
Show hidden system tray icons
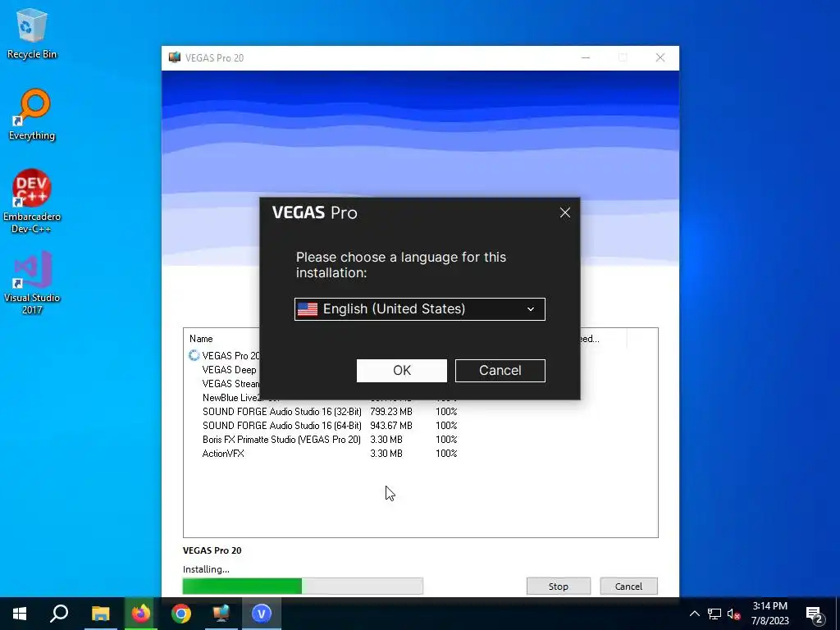click(694, 614)
